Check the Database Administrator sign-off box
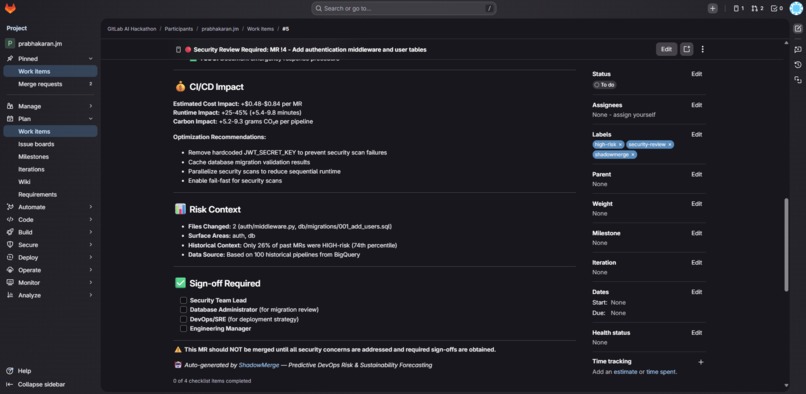The width and height of the screenshot is (806, 394). click(x=184, y=310)
